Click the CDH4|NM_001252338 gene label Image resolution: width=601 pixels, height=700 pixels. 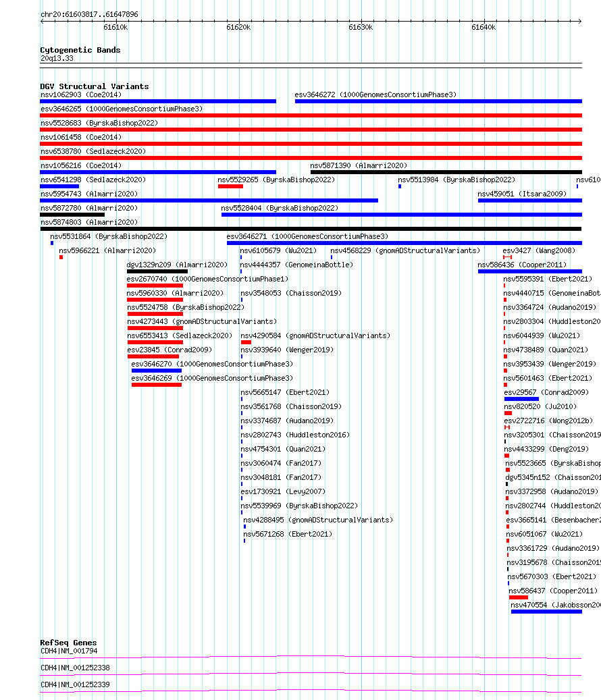point(75,668)
